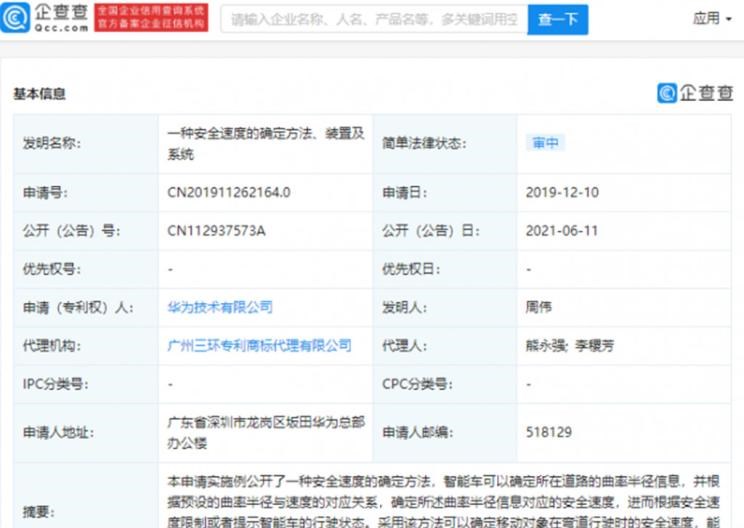744x528 pixels.
Task: Select publication number CN112937573A
Action: (216, 231)
